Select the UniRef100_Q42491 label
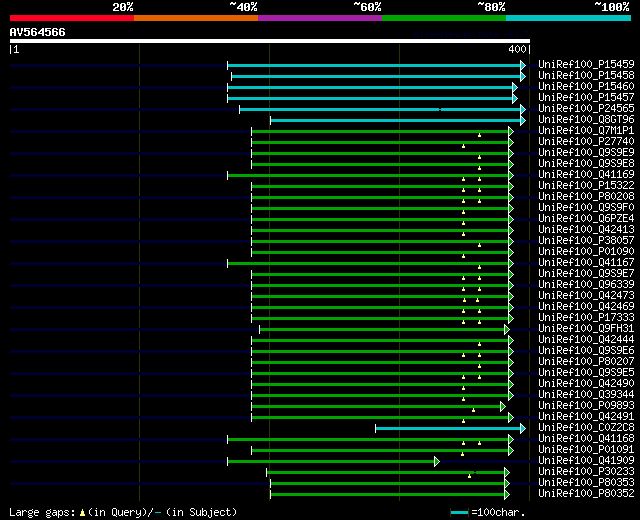The width and height of the screenshot is (640, 520). pyautogui.click(x=586, y=417)
